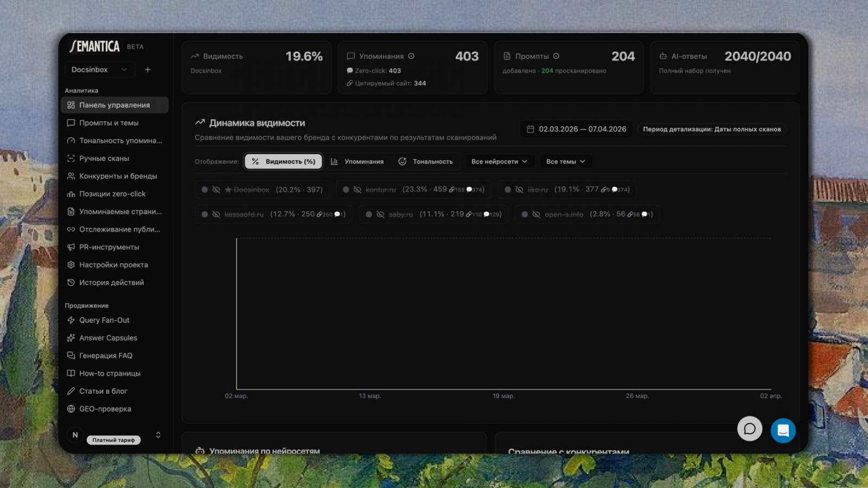Unhide the saby.ru competitor line
This screenshot has width=868, height=488.
tap(380, 215)
